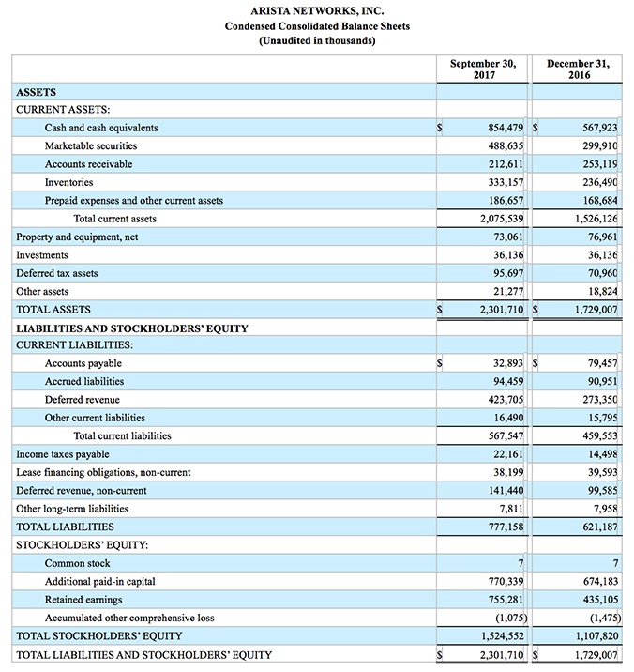The height and width of the screenshot is (672, 634).
Task: Click 'Lease financing obligations, non-current'
Action: pos(103,472)
